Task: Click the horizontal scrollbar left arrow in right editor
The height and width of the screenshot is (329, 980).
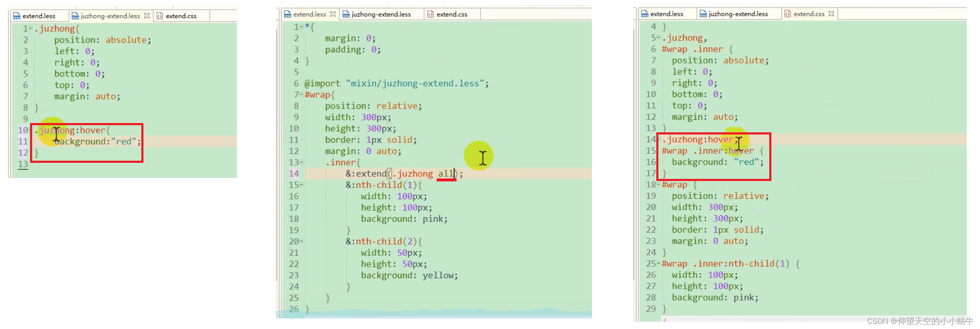Action: coord(665,320)
